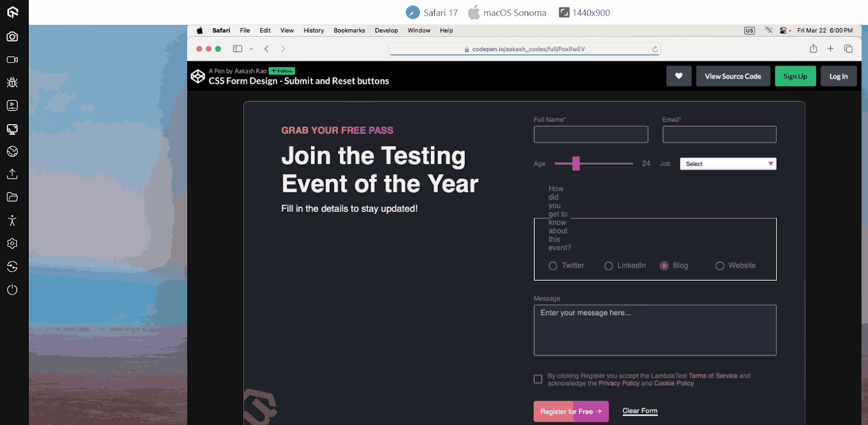Open the Bookmarks menu
The height and width of the screenshot is (425, 868).
coord(349,30)
